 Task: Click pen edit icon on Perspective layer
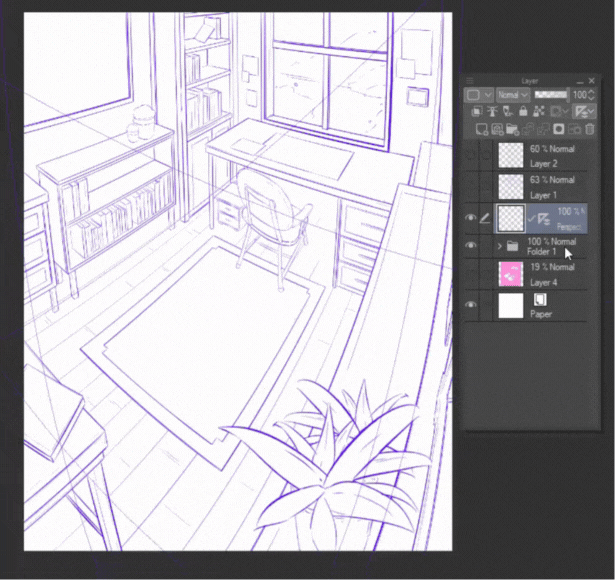click(x=485, y=218)
